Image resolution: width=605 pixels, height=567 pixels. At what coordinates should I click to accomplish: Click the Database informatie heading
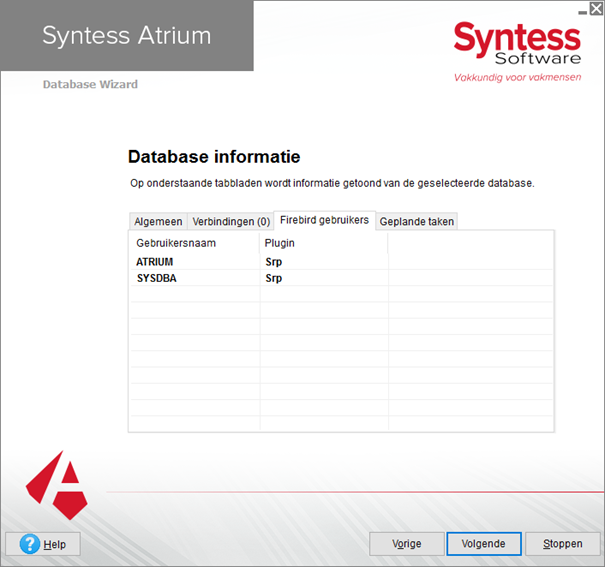pyautogui.click(x=214, y=157)
